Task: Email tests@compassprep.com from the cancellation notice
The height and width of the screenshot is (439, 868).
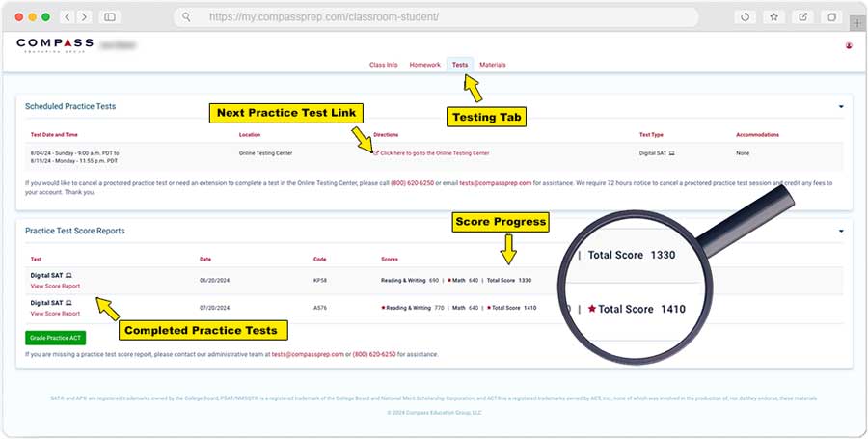Action: point(496,182)
